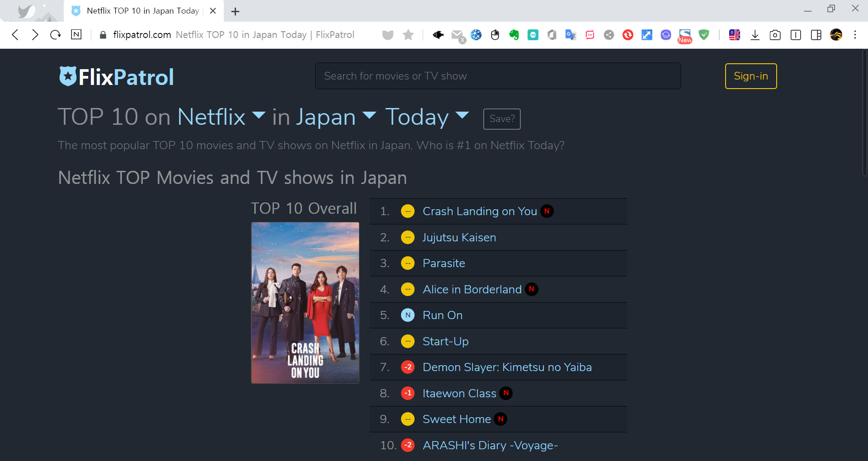Click the red -2 badge for Demon Slayer

(408, 367)
